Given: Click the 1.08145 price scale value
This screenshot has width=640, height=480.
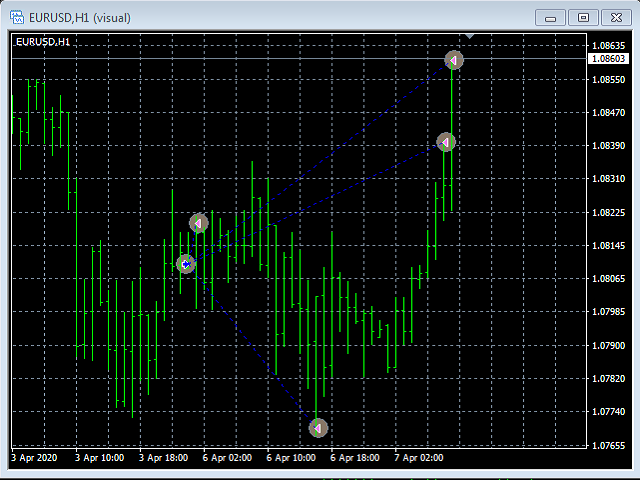Looking at the screenshot, I should (608, 246).
